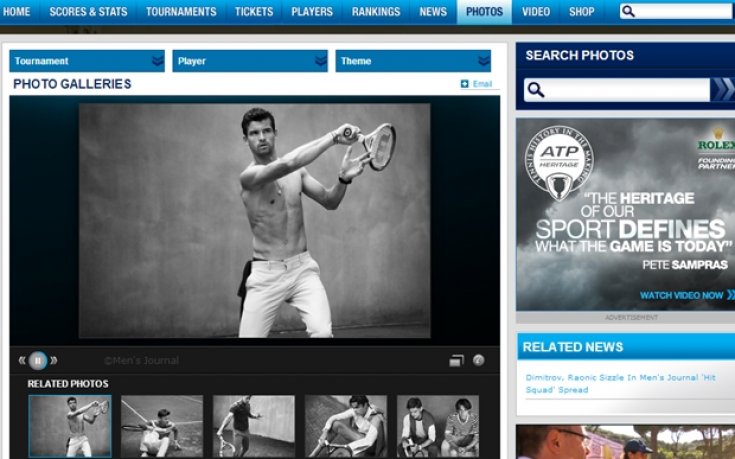Pause the photo slideshow
The width and height of the screenshot is (735, 459).
coord(38,361)
